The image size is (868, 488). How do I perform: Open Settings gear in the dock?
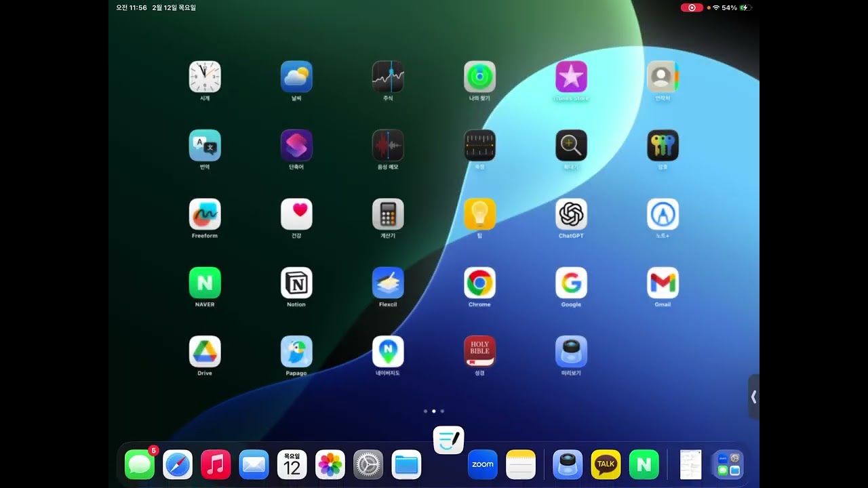368,464
